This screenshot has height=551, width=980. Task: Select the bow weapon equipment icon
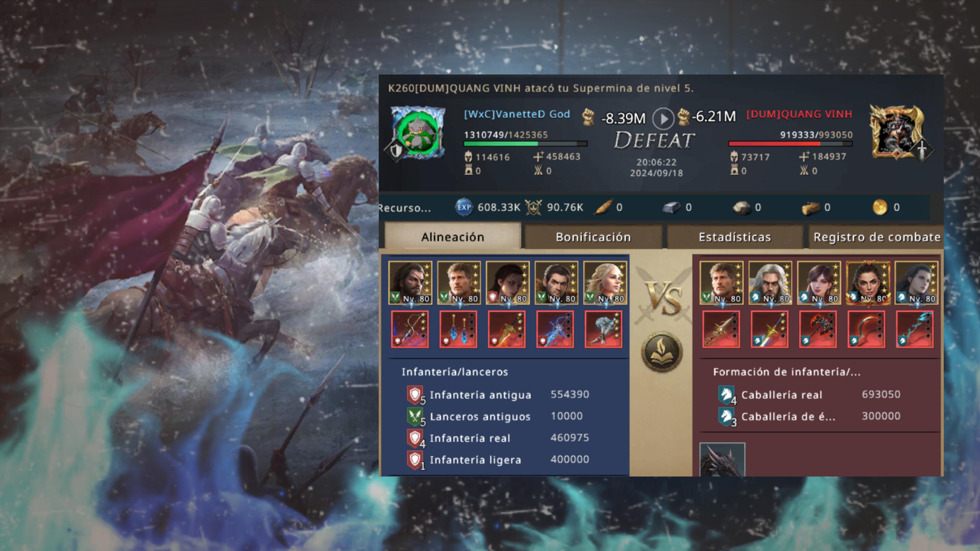[x=410, y=329]
